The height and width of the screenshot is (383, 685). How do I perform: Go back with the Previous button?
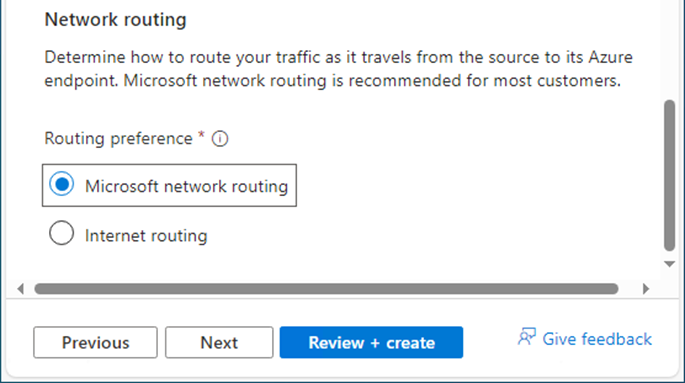[x=95, y=342]
